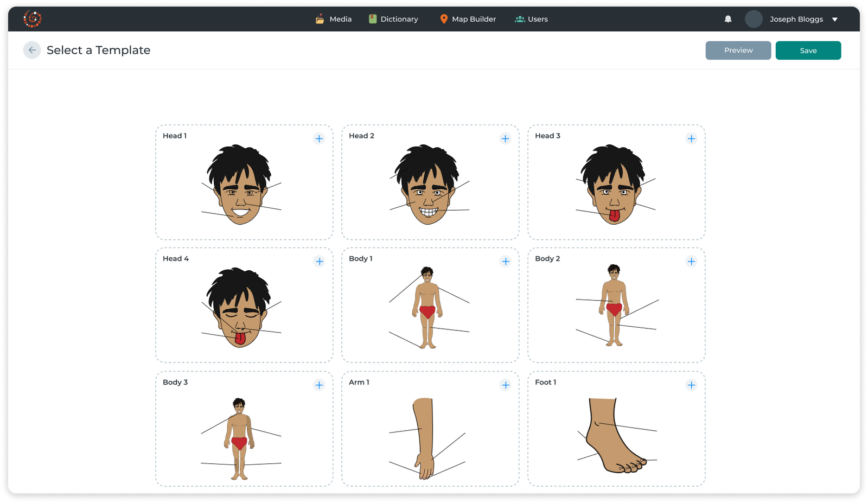Click the app logo in the top-left corner

point(31,18)
